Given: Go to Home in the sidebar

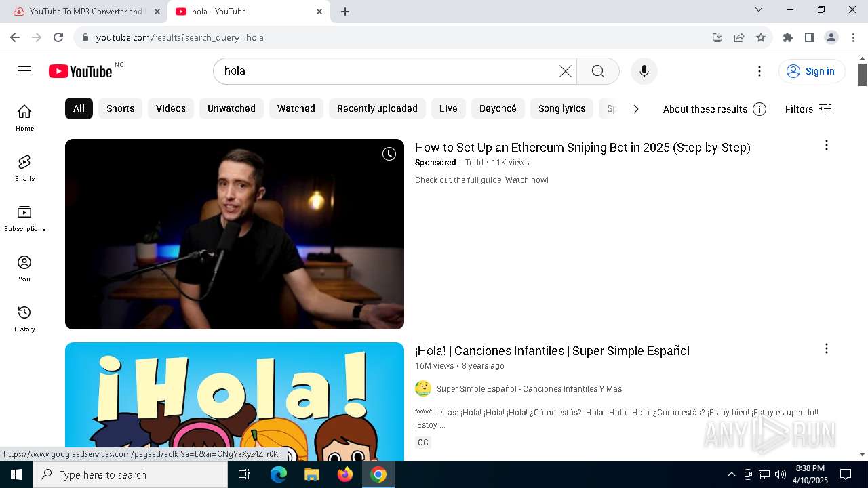Looking at the screenshot, I should click(24, 118).
